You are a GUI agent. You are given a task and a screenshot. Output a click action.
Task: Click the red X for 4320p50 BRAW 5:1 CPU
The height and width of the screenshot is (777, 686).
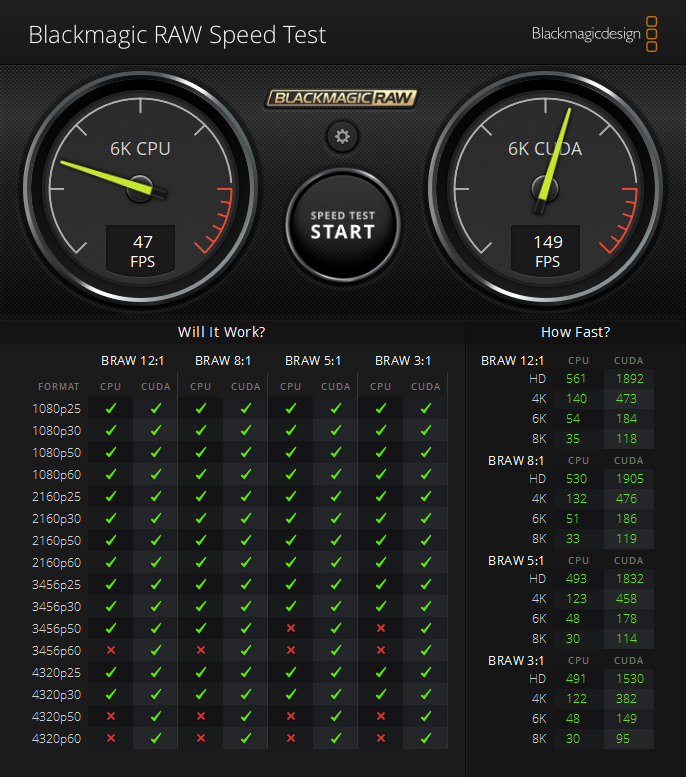(x=291, y=716)
